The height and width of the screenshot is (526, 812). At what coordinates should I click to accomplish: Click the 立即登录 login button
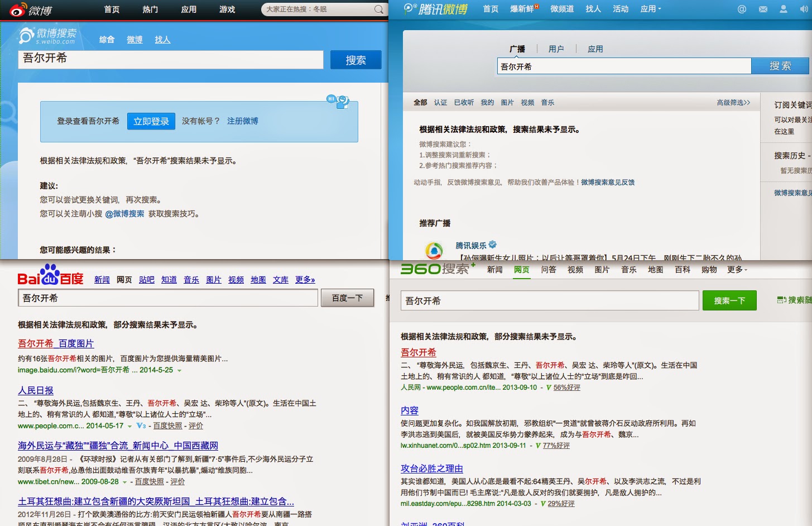click(151, 121)
